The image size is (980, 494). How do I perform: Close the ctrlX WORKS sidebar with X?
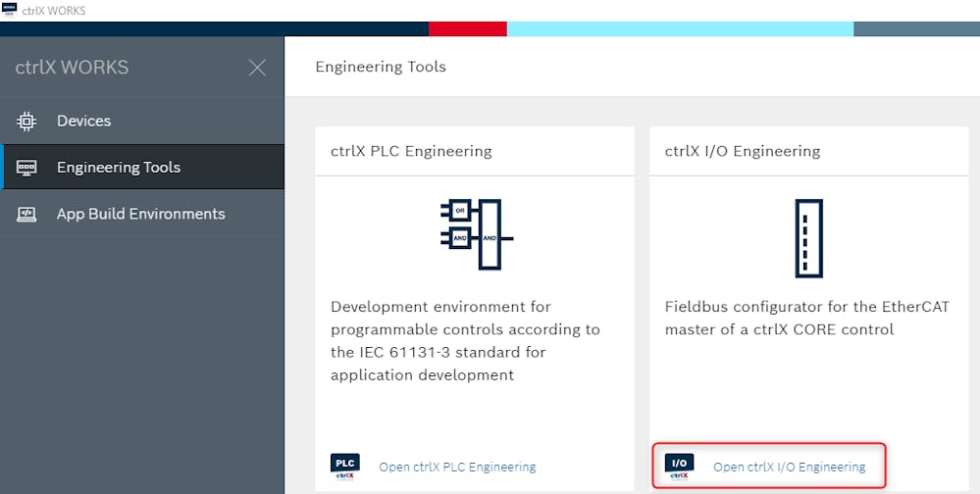pos(257,68)
